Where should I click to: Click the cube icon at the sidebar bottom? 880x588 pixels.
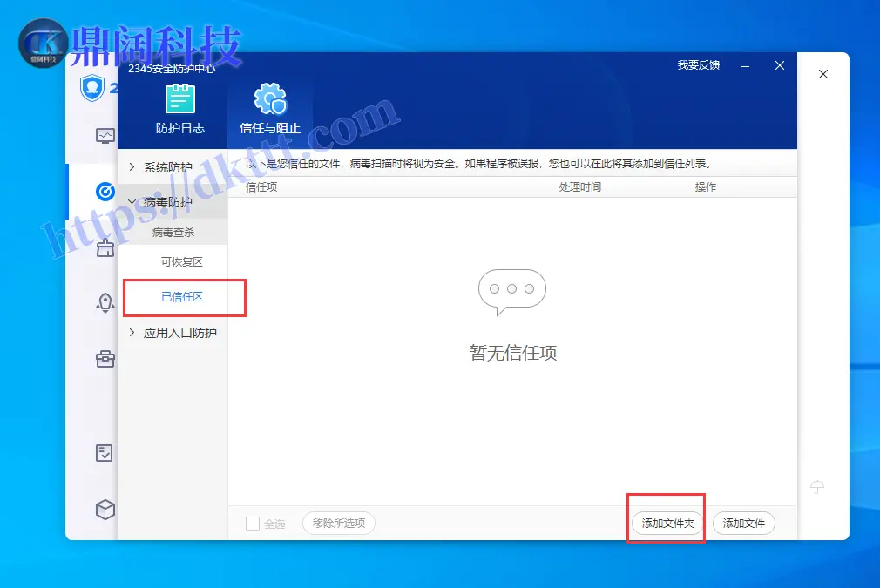coord(105,510)
